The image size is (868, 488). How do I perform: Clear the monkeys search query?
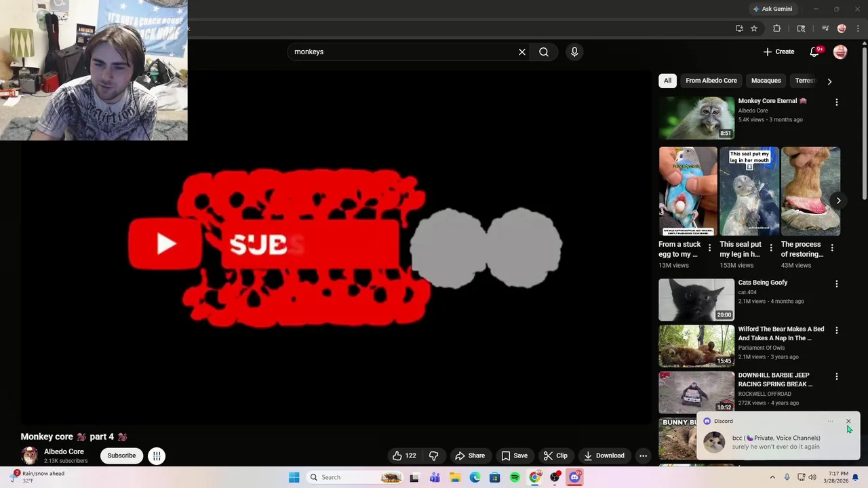coord(522,52)
